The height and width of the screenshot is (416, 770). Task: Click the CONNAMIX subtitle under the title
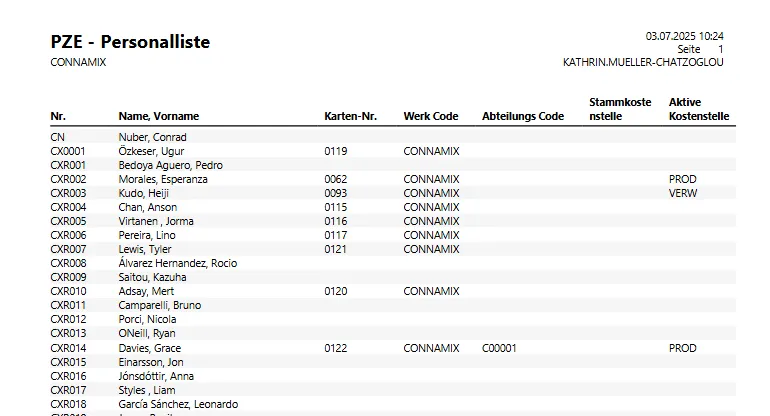click(x=78, y=62)
